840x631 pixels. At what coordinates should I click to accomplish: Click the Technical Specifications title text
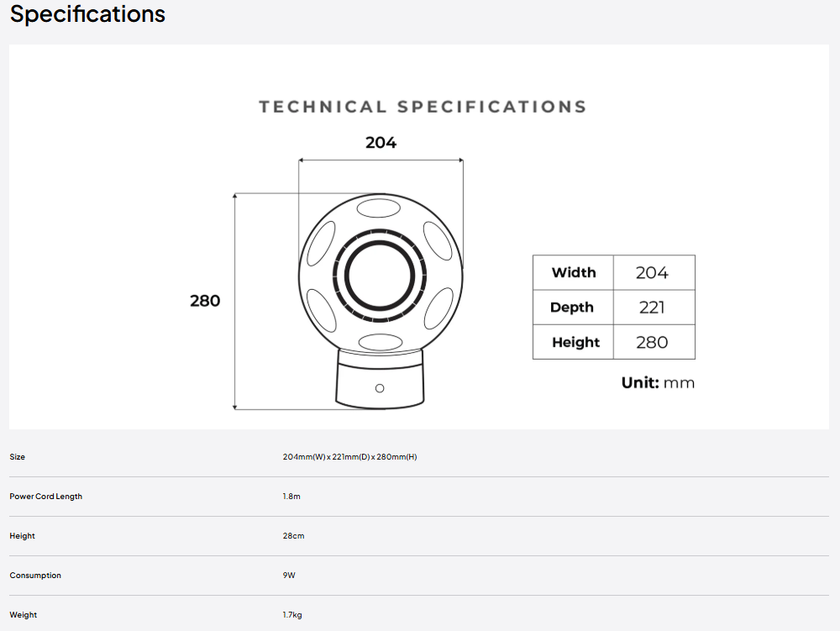pos(423,107)
